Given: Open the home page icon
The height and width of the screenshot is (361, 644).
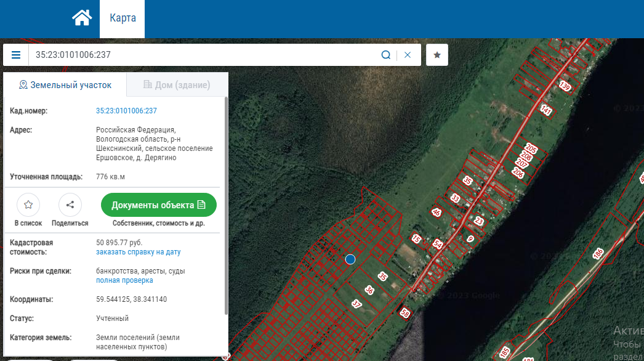Looking at the screenshot, I should pyautogui.click(x=82, y=18).
